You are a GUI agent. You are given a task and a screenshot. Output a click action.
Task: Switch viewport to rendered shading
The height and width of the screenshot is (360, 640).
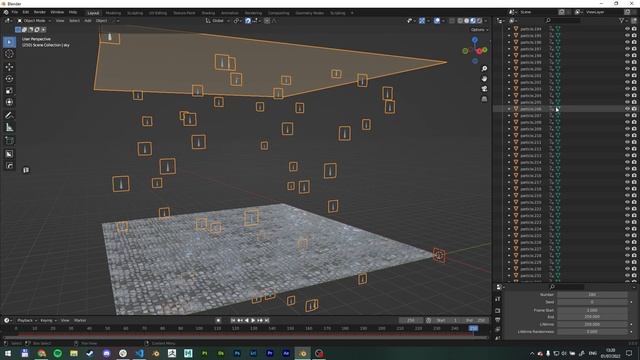tap(480, 20)
